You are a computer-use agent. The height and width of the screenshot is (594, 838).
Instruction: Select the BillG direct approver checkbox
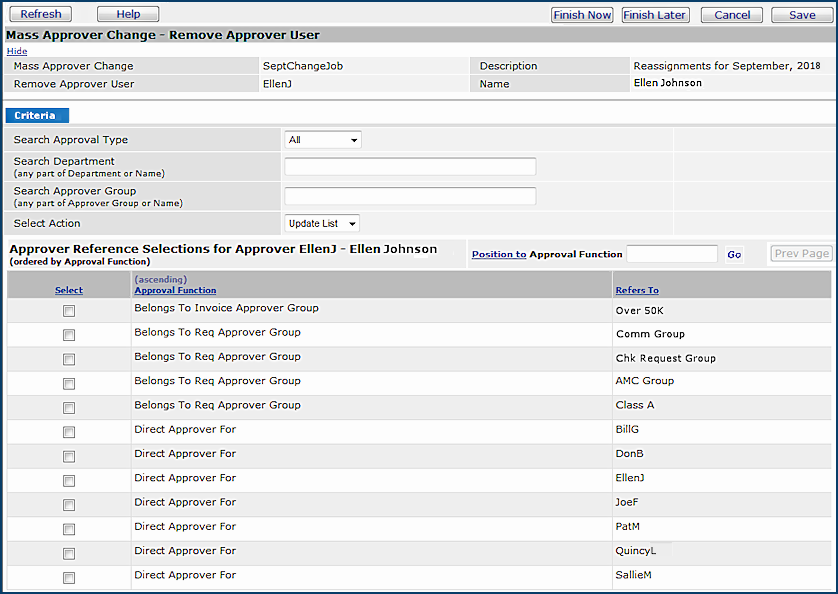coord(69,432)
